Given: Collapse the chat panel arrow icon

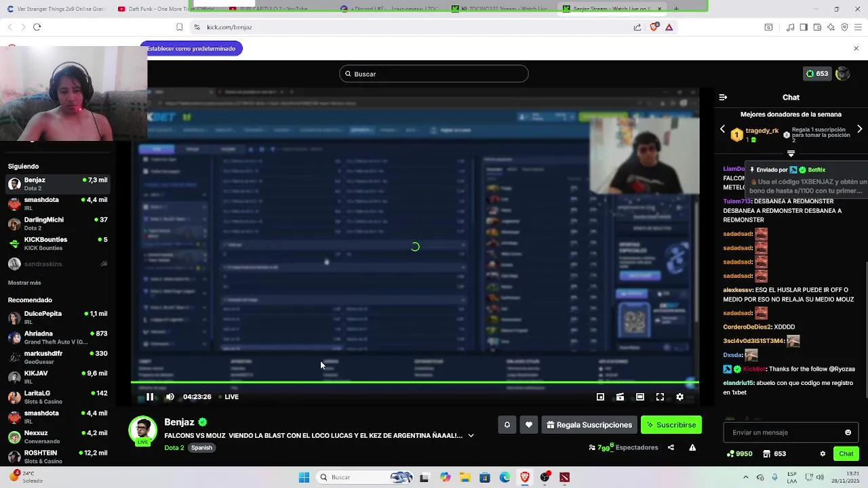Looking at the screenshot, I should pyautogui.click(x=723, y=98).
